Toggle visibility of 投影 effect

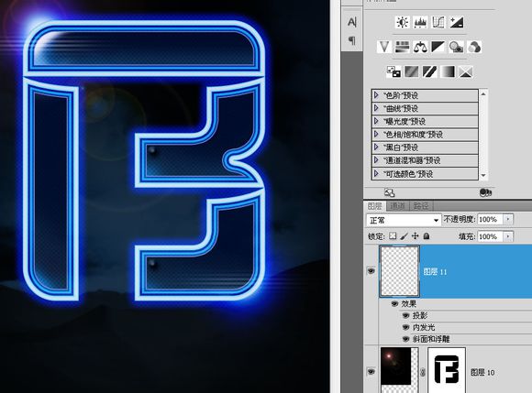[x=405, y=315]
